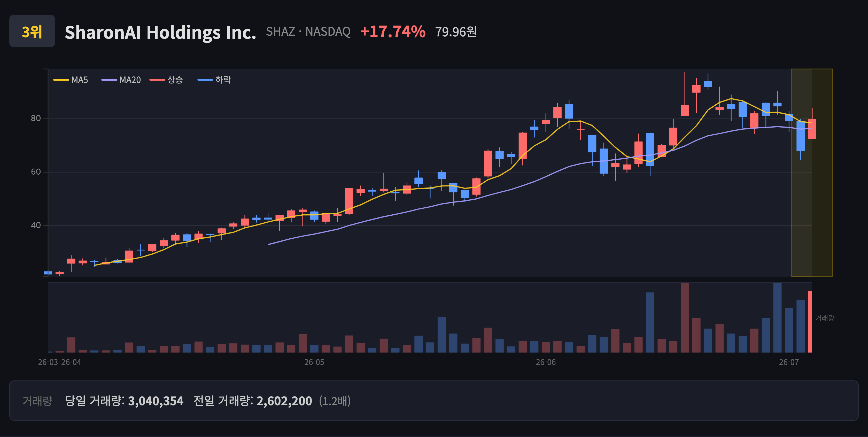The height and width of the screenshot is (437, 868).
Task: Toggle the 상승 legend entry
Action: coord(166,80)
